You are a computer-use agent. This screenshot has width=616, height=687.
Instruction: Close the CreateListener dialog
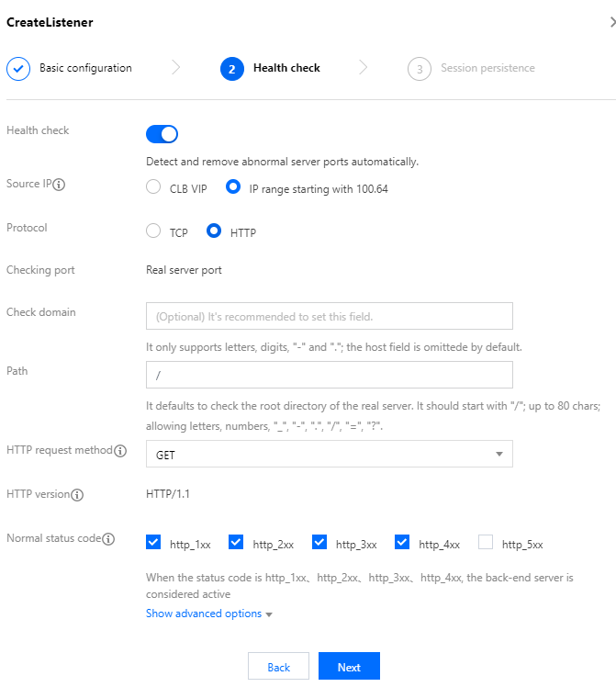tap(612, 22)
